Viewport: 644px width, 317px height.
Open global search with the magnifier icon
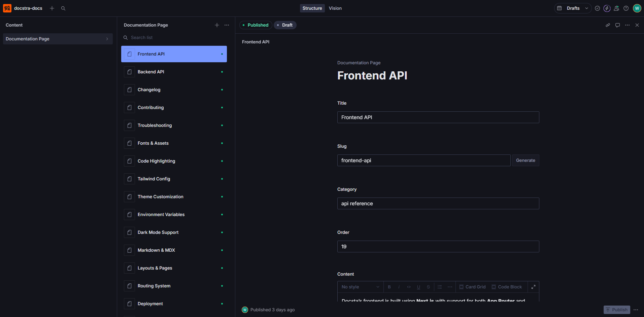[x=63, y=8]
